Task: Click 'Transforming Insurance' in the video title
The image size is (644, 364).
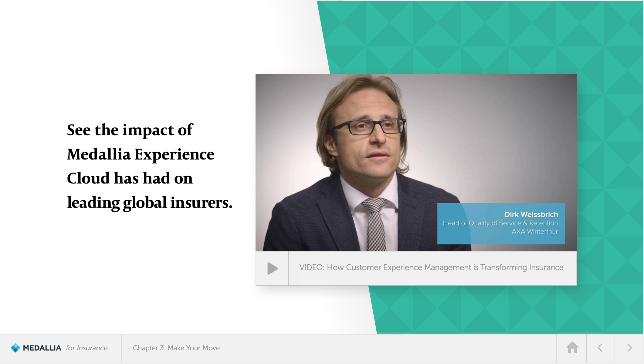Action: [522, 267]
